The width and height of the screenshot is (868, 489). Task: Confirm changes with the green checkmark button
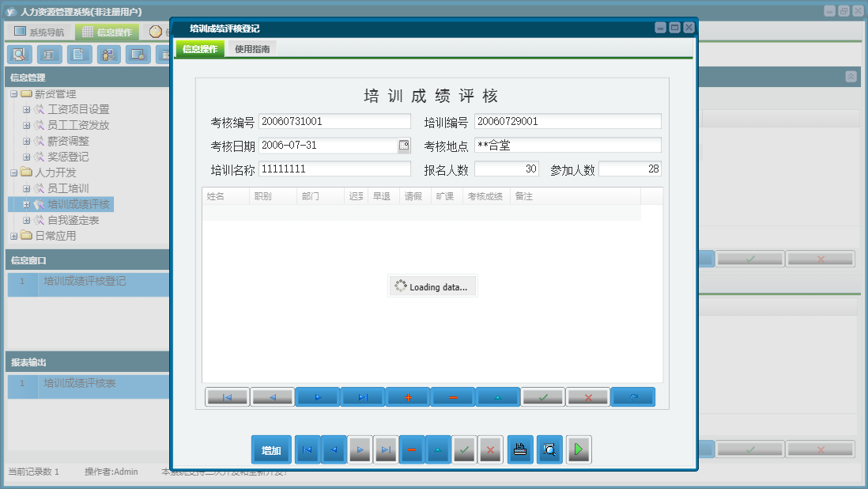[x=543, y=396]
